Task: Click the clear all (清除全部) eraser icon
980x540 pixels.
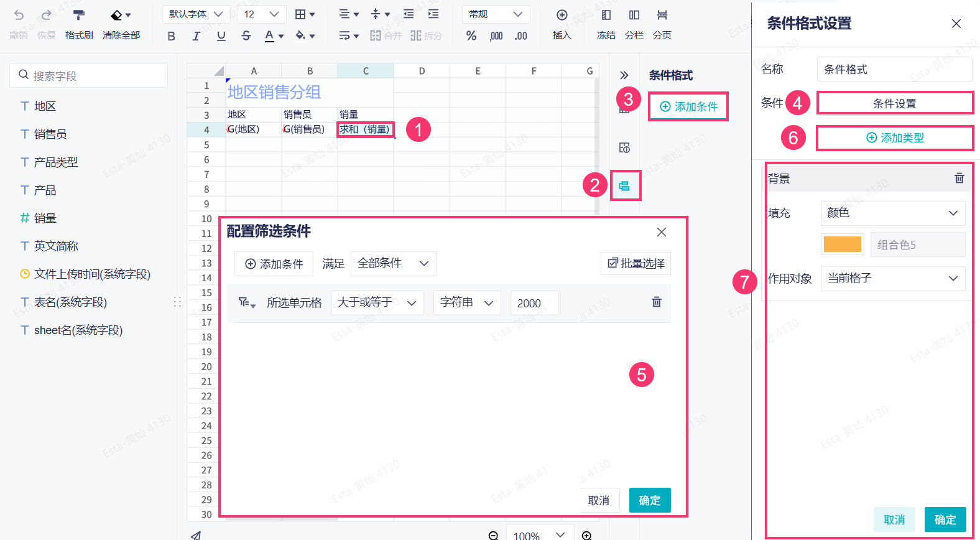Action: pos(116,15)
